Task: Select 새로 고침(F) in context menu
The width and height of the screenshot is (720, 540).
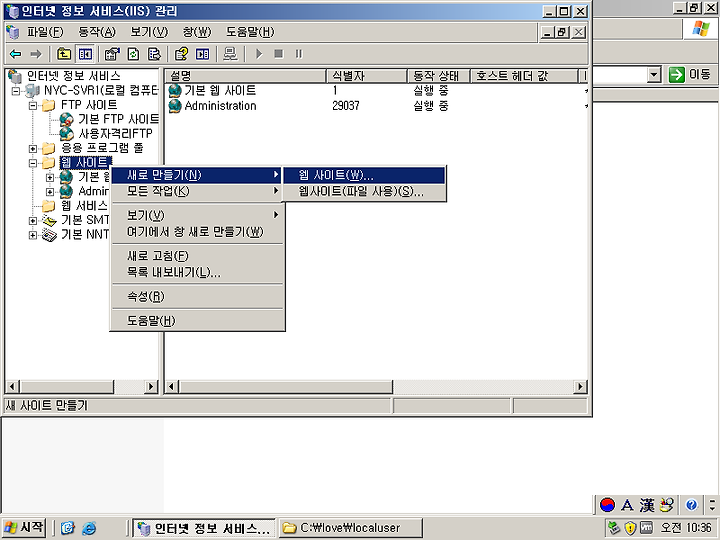Action: (197, 256)
